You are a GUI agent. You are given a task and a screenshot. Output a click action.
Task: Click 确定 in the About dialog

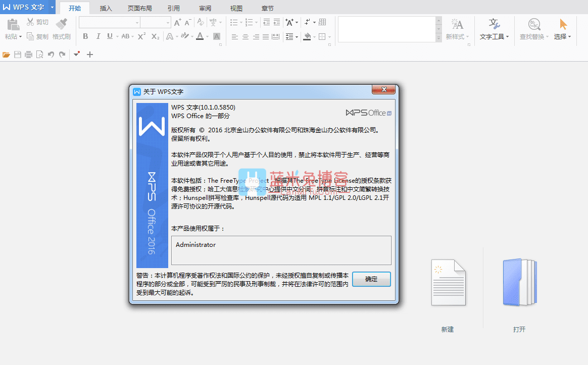(x=371, y=279)
